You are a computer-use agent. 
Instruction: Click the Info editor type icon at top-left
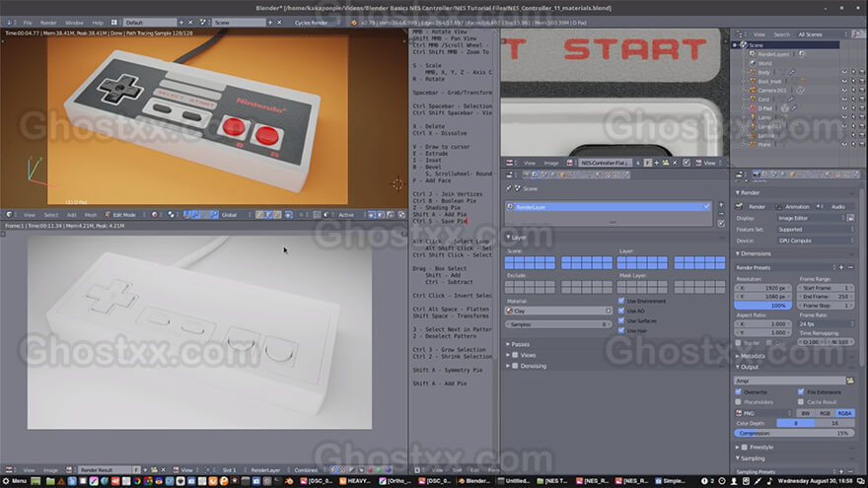click(10, 23)
